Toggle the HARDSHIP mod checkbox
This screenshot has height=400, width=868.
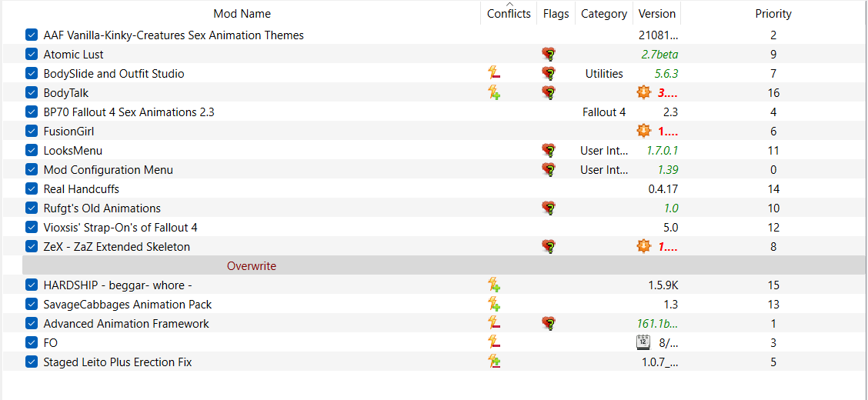coord(31,285)
